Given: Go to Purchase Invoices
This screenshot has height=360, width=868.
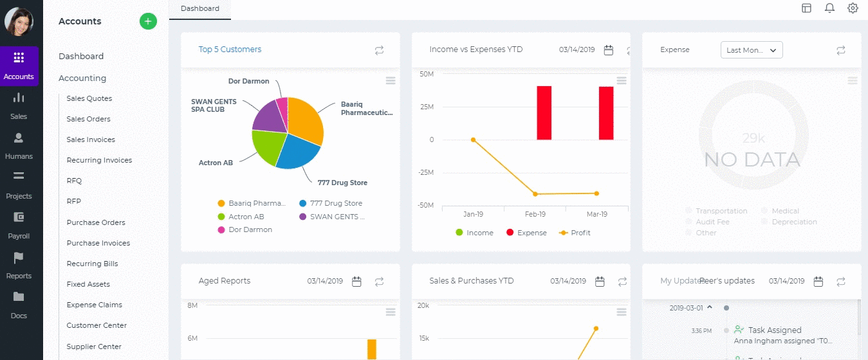Looking at the screenshot, I should click(x=98, y=243).
